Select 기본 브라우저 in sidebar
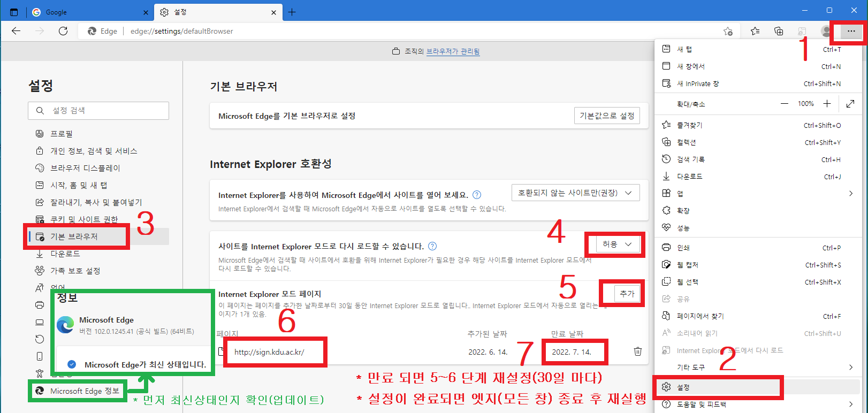This screenshot has height=413, width=868. click(x=98, y=236)
